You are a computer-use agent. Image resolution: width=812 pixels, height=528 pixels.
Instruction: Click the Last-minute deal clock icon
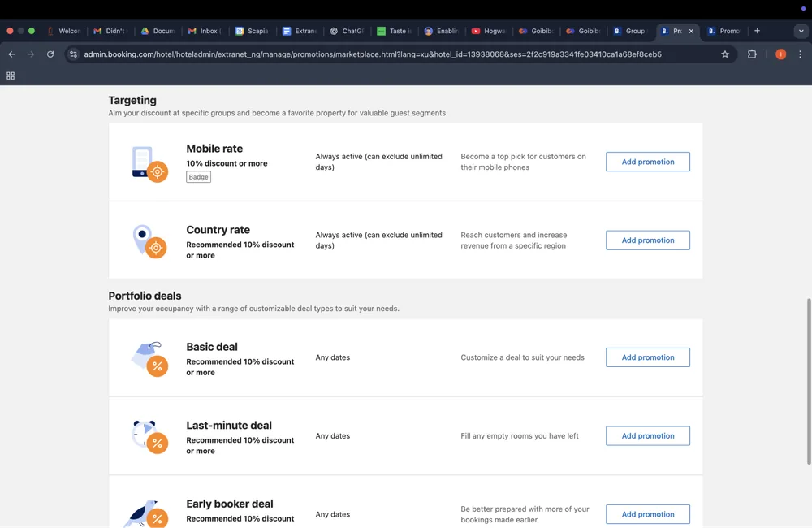149,437
